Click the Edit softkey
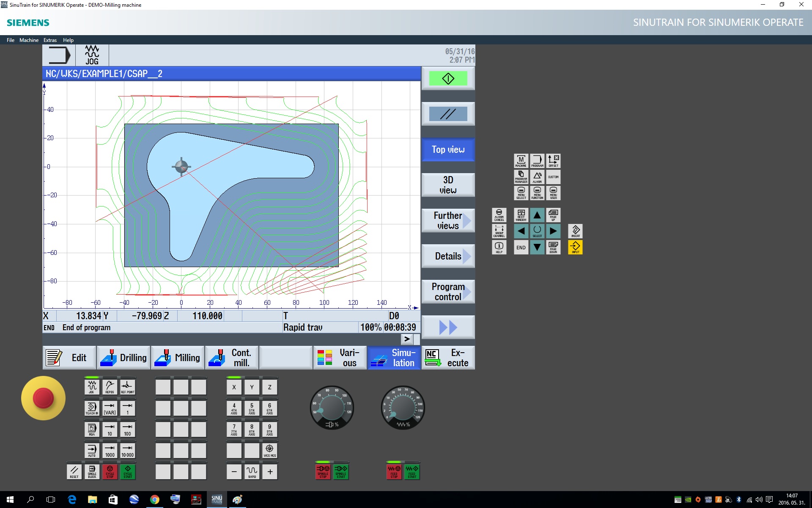The image size is (812, 508). [69, 358]
